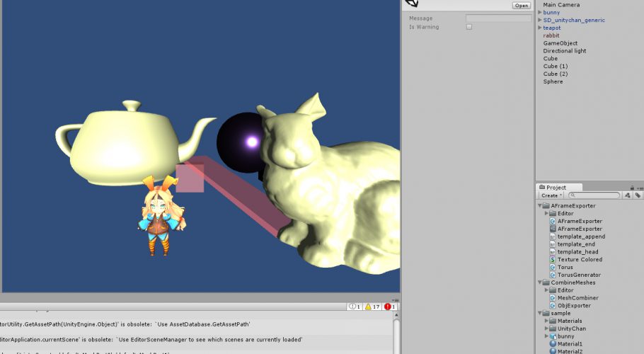644x354 pixels.
Task: Click the ObjExporter script icon
Action: point(553,306)
